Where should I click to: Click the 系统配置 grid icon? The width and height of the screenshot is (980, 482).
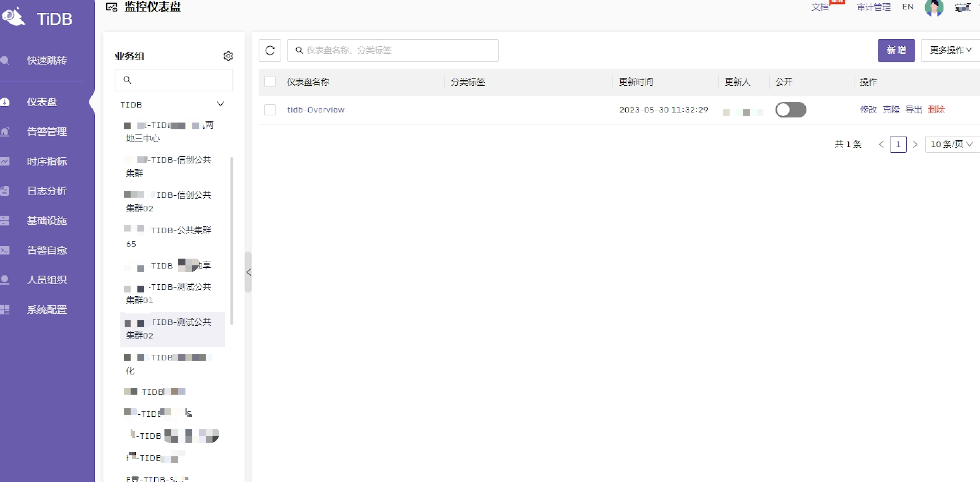click(5, 310)
